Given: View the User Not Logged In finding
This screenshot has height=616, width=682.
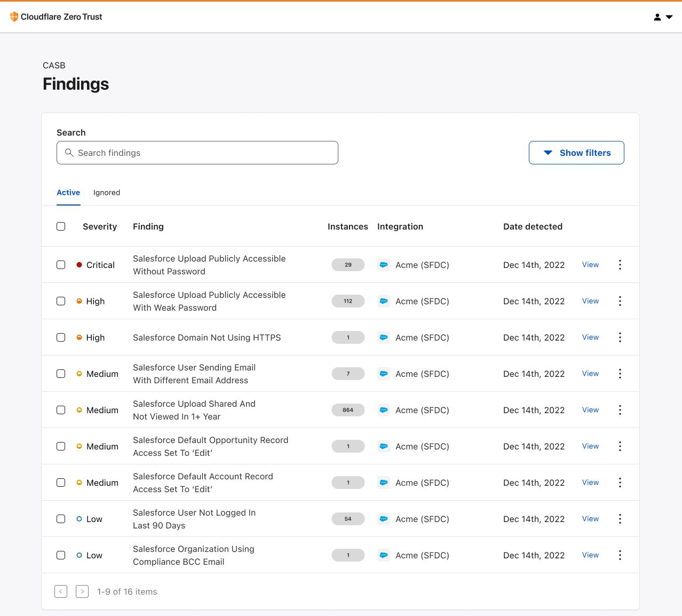Looking at the screenshot, I should click(x=590, y=519).
